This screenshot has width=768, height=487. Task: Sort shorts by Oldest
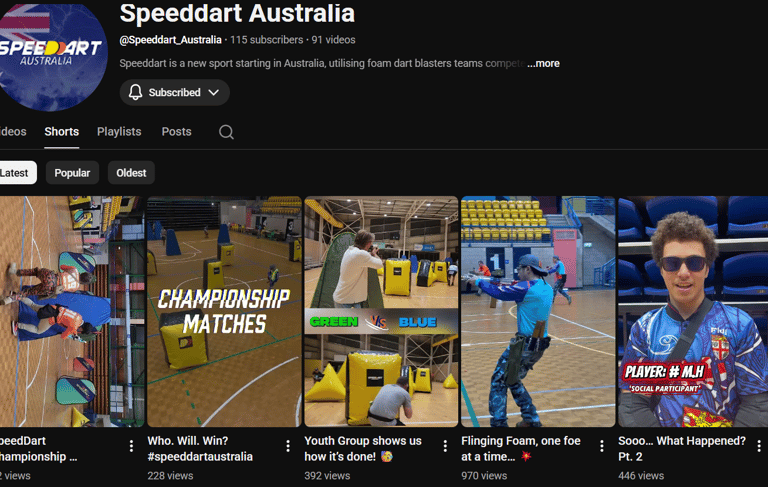[x=131, y=172]
